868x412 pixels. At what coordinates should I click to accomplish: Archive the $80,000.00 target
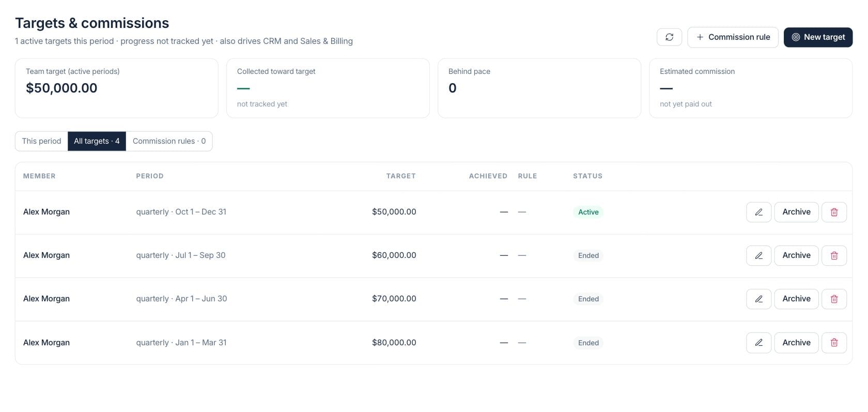(x=796, y=343)
